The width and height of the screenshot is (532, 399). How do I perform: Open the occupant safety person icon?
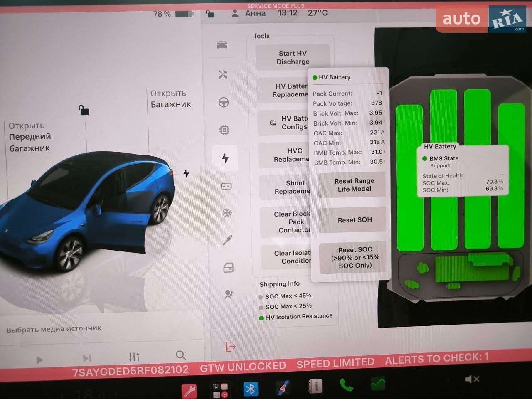pyautogui.click(x=229, y=294)
